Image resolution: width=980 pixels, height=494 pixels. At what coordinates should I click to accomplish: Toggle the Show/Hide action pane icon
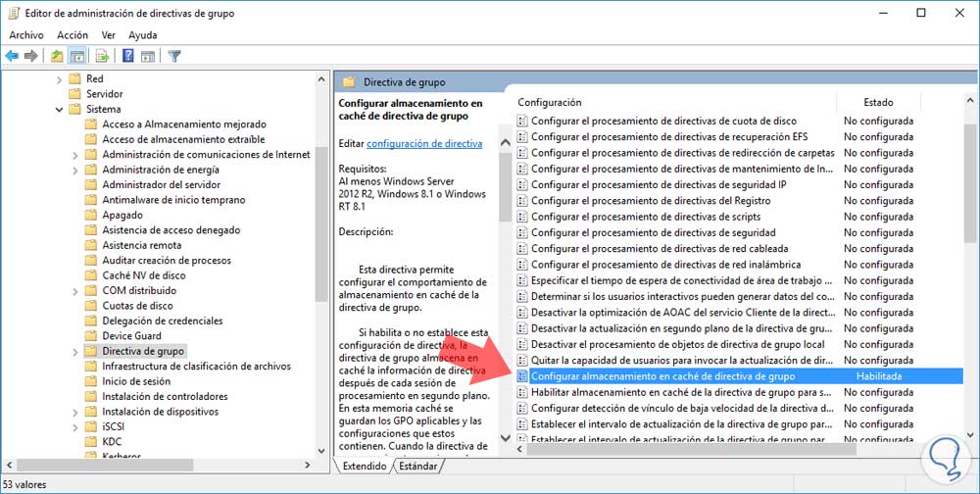[148, 56]
